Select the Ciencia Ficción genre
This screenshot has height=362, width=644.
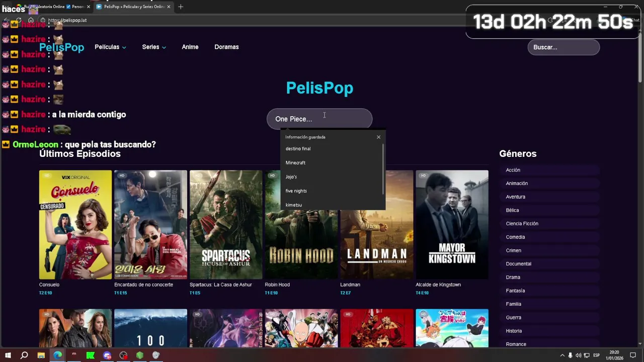549,224
